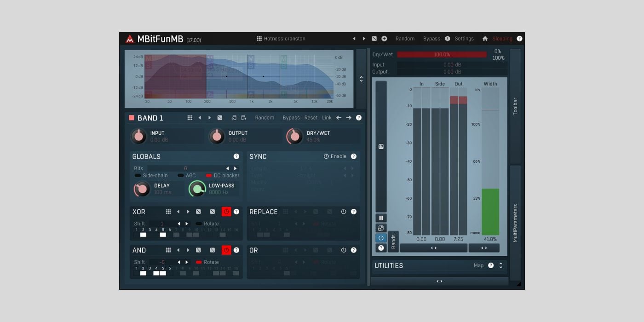Image resolution: width=644 pixels, height=322 pixels.
Task: Increase Bits value with right arrow
Action: (x=236, y=168)
